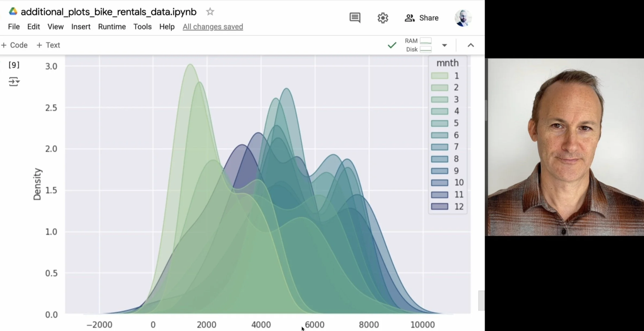Image resolution: width=644 pixels, height=331 pixels.
Task: Open the Edit menu
Action: pos(34,27)
